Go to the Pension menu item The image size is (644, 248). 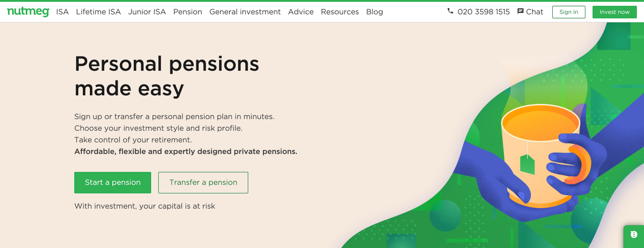click(187, 12)
